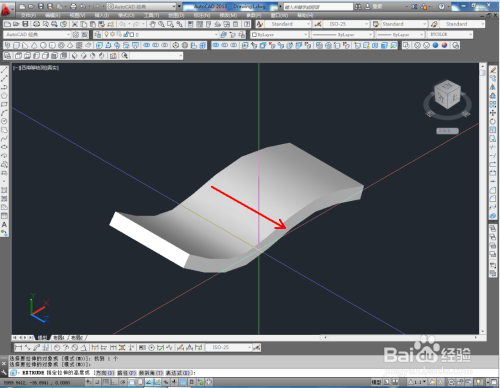This screenshot has height=388, width=500.
Task: Select the Line draw tool
Action: pos(4,70)
